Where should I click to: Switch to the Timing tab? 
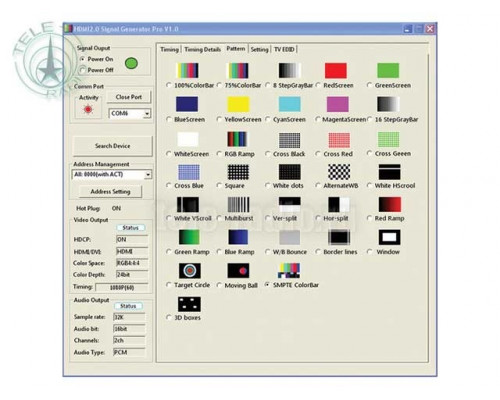coord(169,49)
